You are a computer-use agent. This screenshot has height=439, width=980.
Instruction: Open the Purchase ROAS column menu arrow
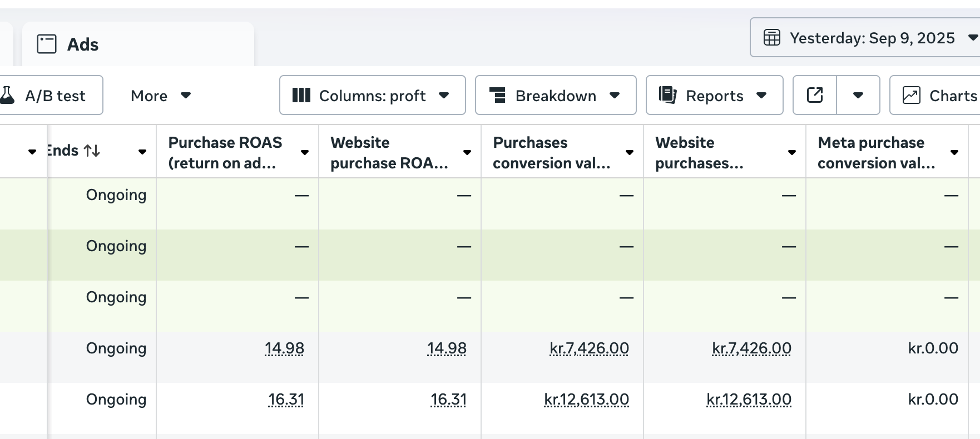tap(305, 152)
